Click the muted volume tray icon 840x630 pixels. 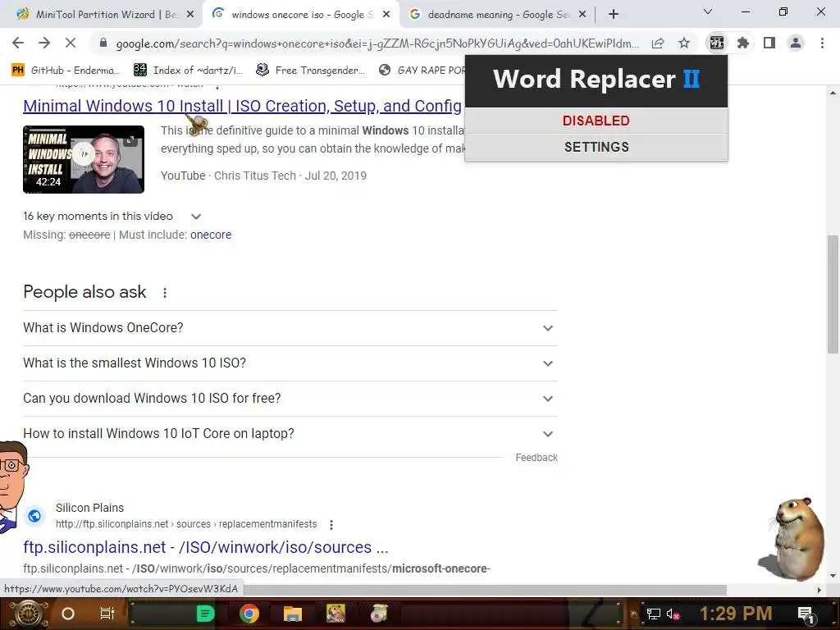tap(673, 614)
